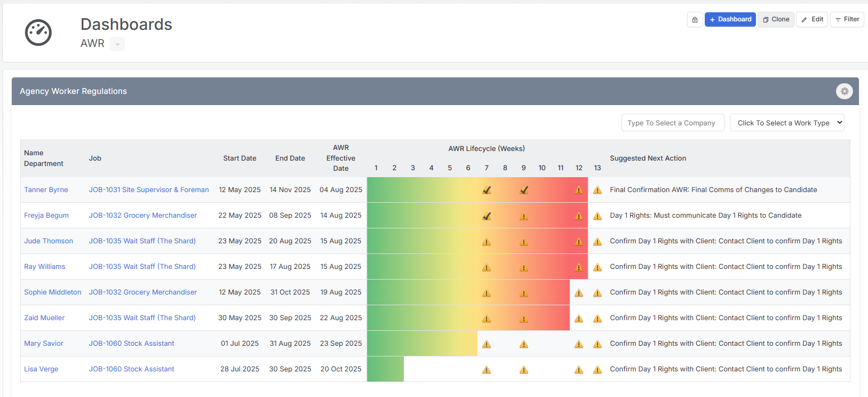Click the lock icon button
Image resolution: width=868 pixels, height=397 pixels.
(695, 20)
